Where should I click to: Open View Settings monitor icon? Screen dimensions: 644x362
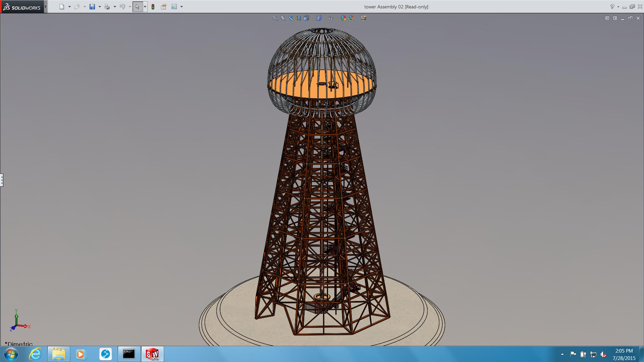364,18
